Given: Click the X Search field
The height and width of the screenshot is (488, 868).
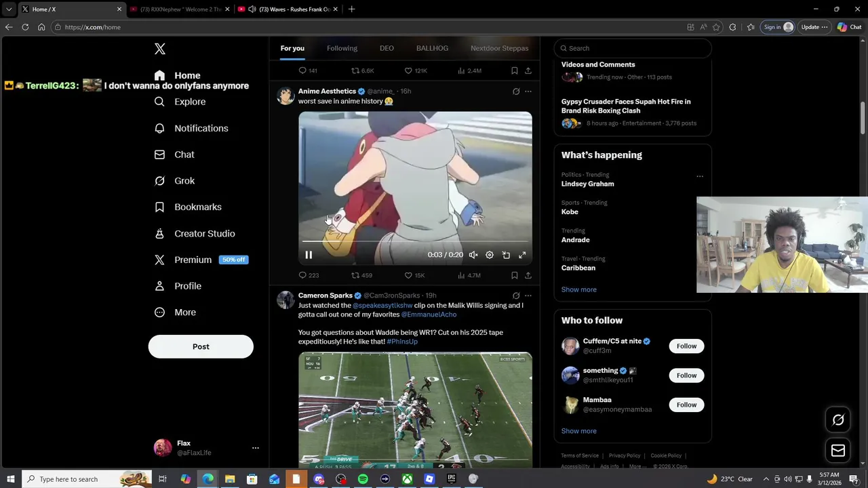Looking at the screenshot, I should pos(633,48).
